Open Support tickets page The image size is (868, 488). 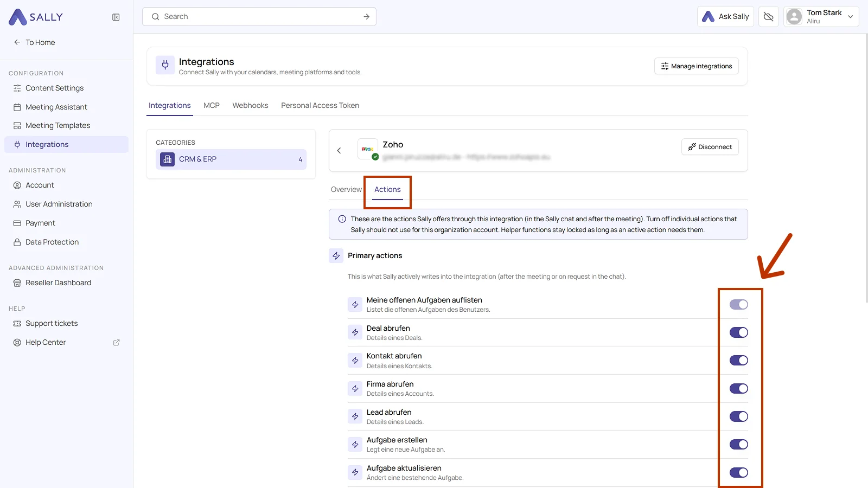pyautogui.click(x=52, y=323)
